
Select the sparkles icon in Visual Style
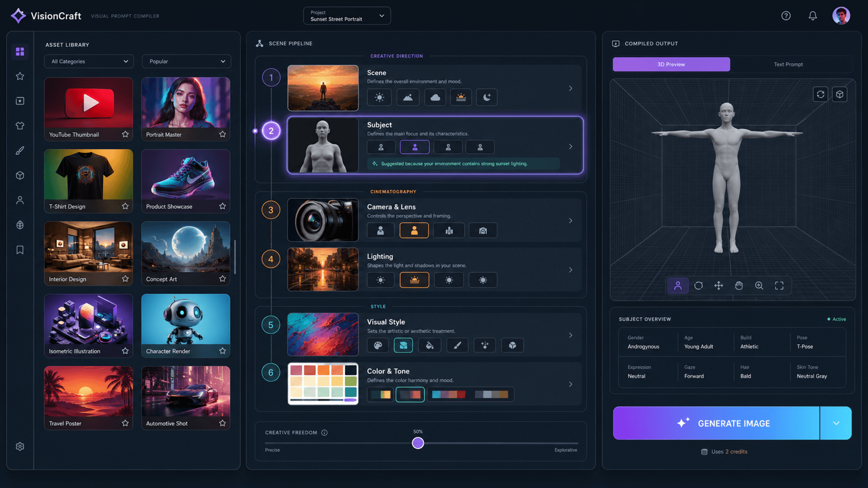click(485, 345)
